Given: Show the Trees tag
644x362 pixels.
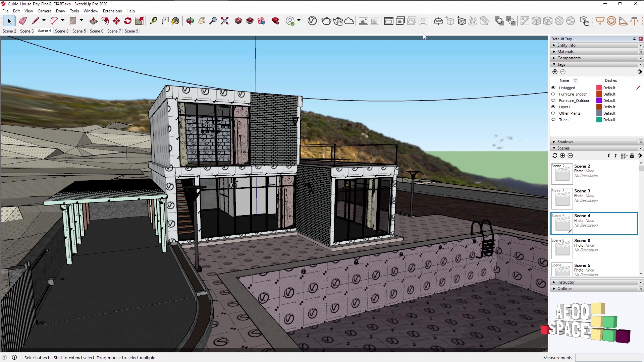Looking at the screenshot, I should point(553,119).
